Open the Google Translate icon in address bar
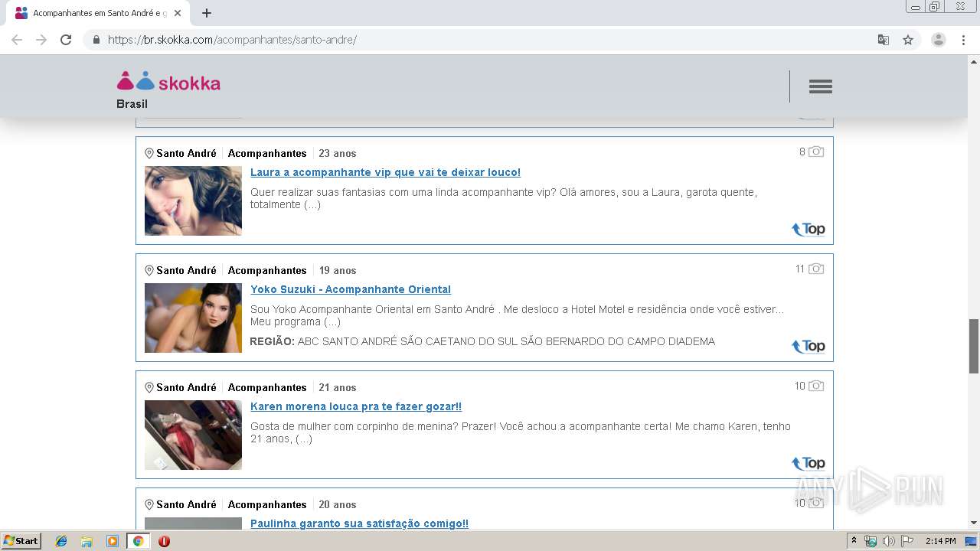This screenshot has height=551, width=980. [x=884, y=40]
